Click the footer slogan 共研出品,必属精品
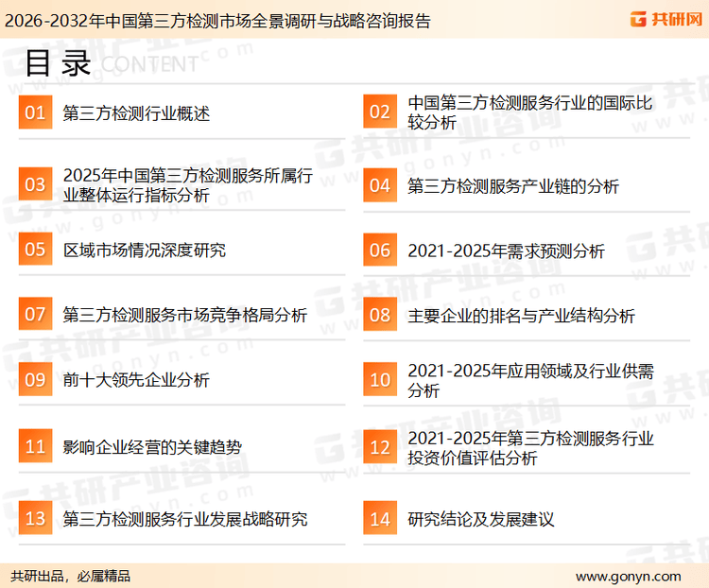Image resolution: width=709 pixels, height=588 pixels. 71,576
